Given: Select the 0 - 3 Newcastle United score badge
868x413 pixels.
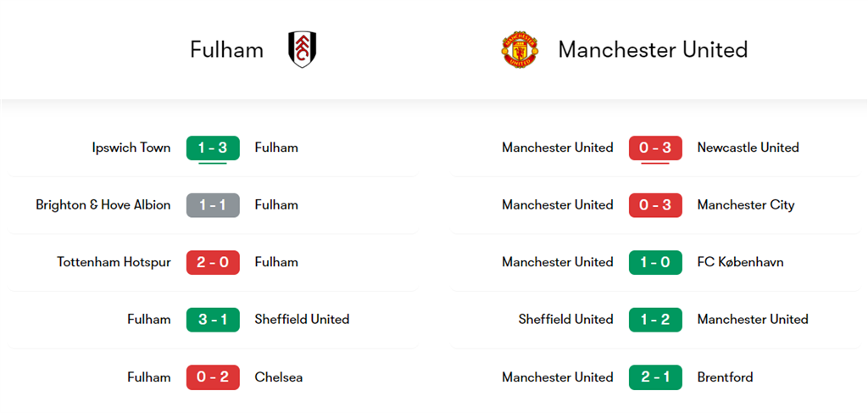Looking at the screenshot, I should (x=655, y=148).
